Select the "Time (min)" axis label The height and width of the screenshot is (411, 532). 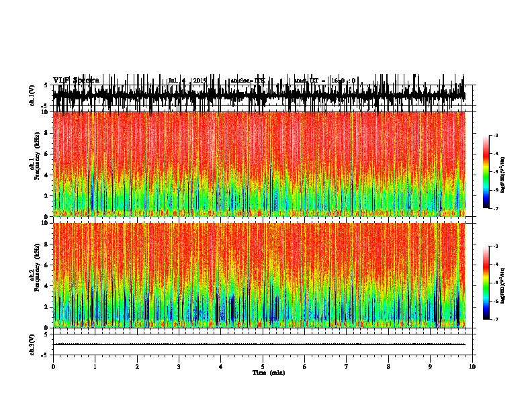(x=269, y=373)
